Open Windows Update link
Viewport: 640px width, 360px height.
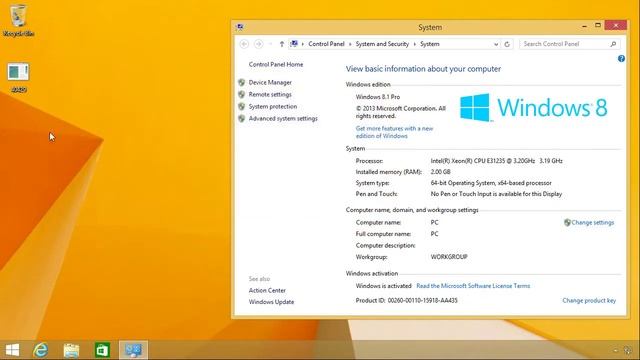[x=271, y=302]
